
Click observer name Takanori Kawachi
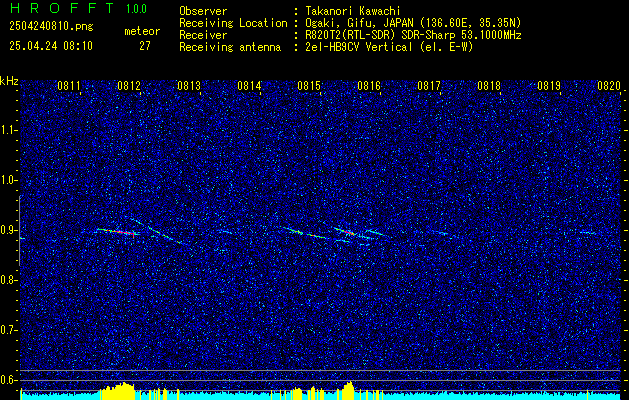coord(353,11)
